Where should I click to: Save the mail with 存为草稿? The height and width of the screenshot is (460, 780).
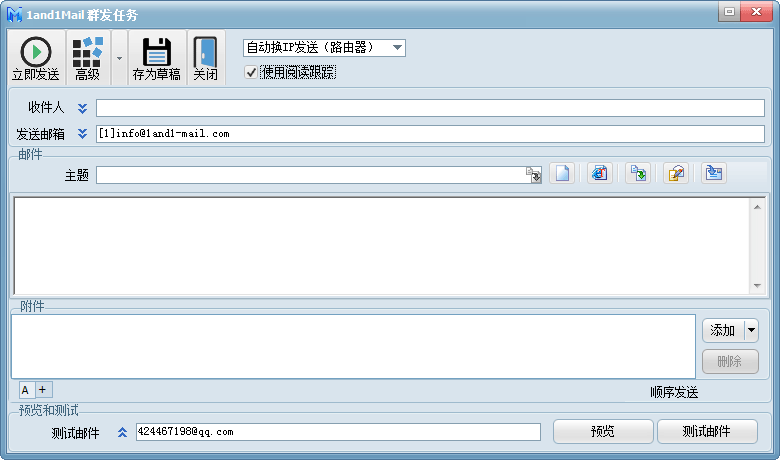pos(157,58)
